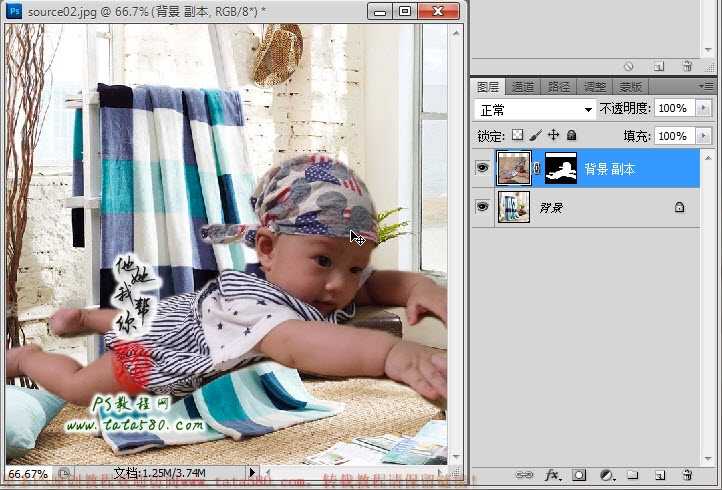This screenshot has width=722, height=490.
Task: Click the disabled circle icon in upper panel
Action: [x=629, y=67]
